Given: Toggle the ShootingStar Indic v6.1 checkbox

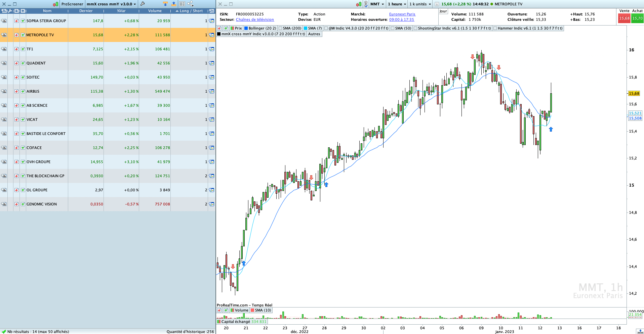Looking at the screenshot, I should pyautogui.click(x=415, y=28).
